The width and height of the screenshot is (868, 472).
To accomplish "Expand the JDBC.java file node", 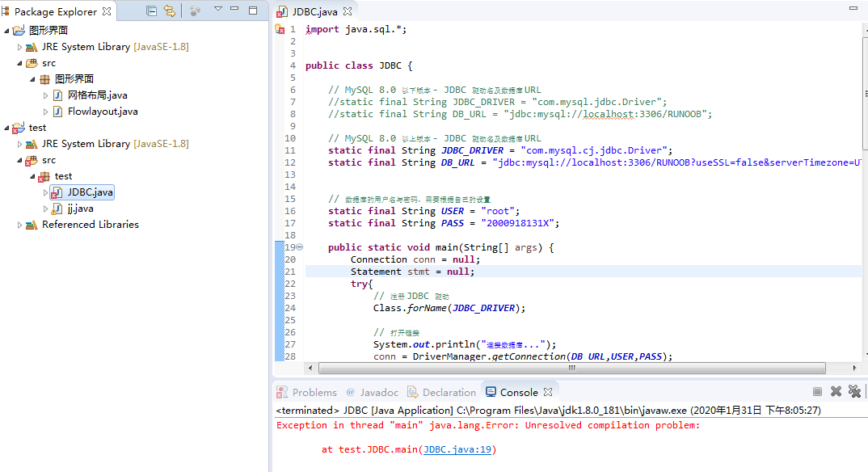I will (x=45, y=192).
